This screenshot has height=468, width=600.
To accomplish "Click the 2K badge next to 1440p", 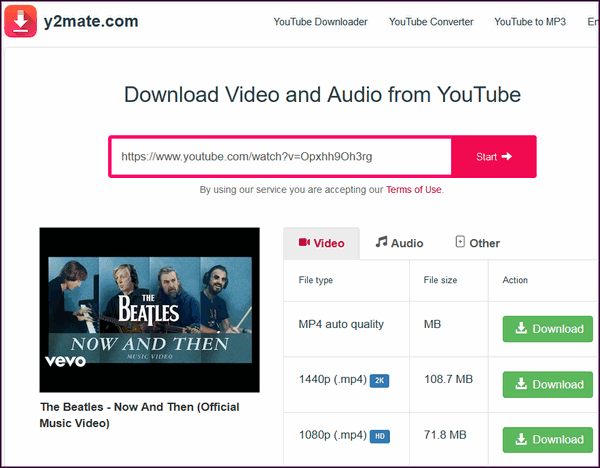I will [379, 381].
